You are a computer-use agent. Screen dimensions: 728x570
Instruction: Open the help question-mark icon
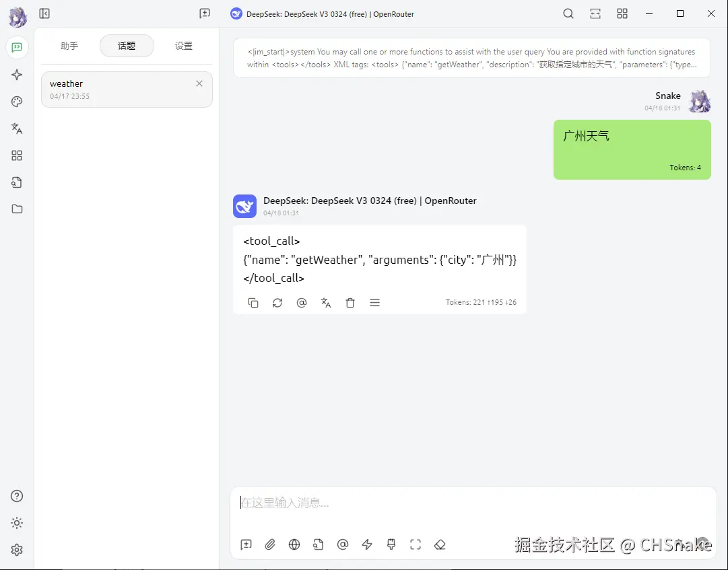point(18,496)
